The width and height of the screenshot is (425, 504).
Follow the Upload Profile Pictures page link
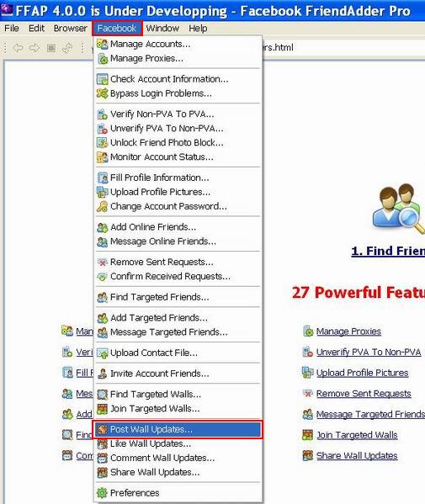pyautogui.click(x=363, y=373)
